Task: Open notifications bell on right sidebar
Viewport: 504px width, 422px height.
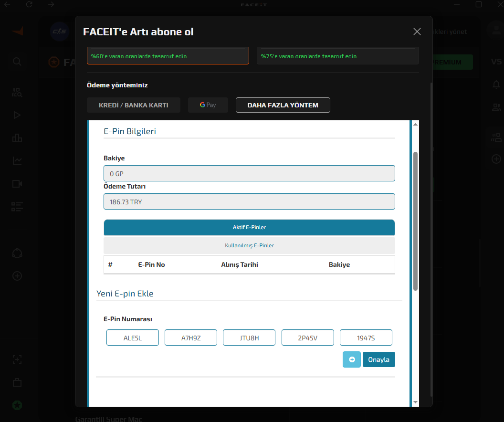Action: click(496, 84)
